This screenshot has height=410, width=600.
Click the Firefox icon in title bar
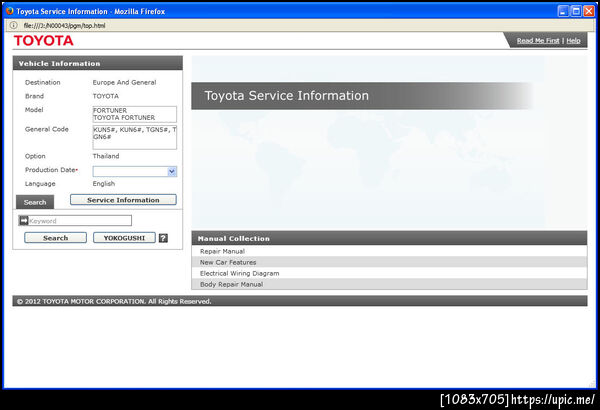pyautogui.click(x=10, y=11)
